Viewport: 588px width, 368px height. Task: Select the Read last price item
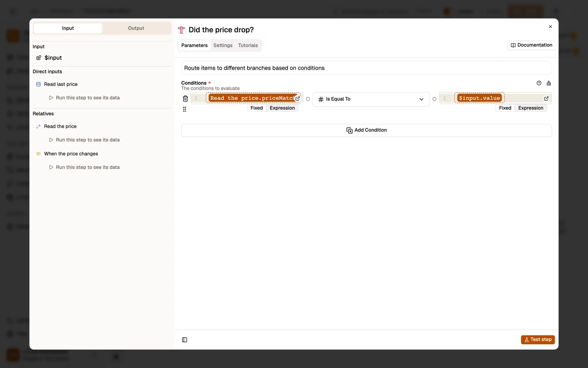pyautogui.click(x=61, y=84)
